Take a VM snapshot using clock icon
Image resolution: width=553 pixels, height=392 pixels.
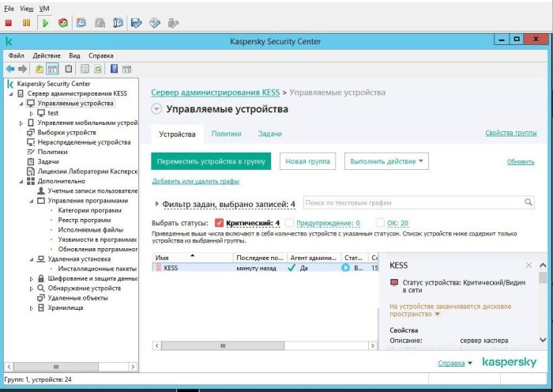[x=81, y=23]
